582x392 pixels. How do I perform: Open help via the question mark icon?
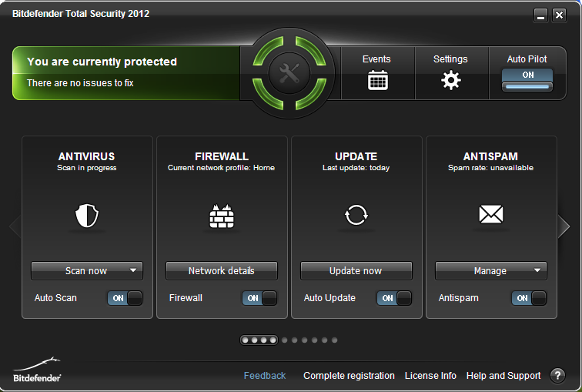point(557,376)
